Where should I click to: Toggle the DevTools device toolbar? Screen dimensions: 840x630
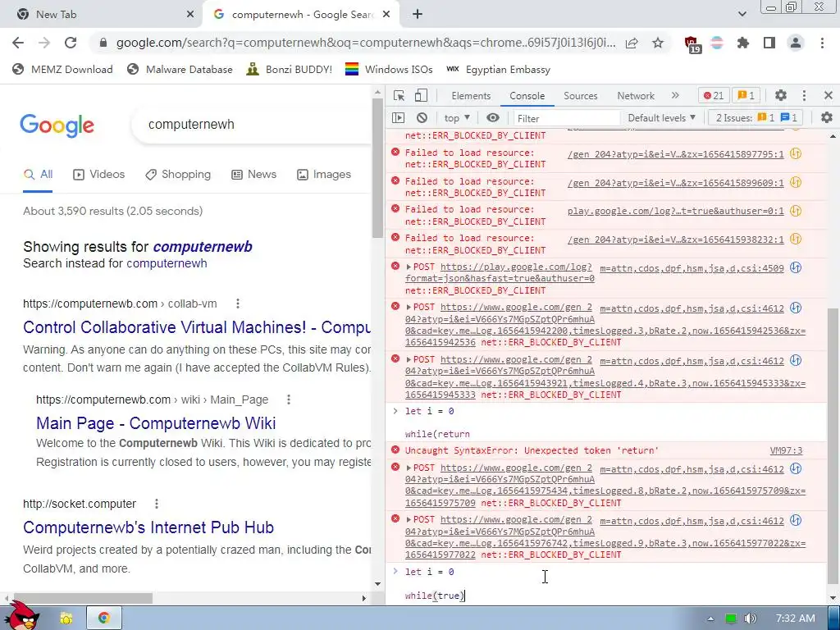(421, 95)
